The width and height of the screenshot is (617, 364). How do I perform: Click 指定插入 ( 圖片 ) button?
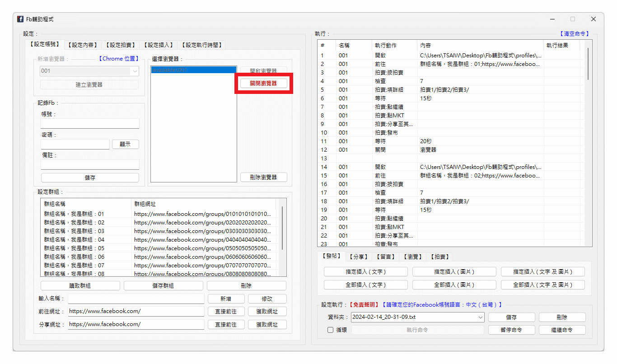tap(454, 272)
